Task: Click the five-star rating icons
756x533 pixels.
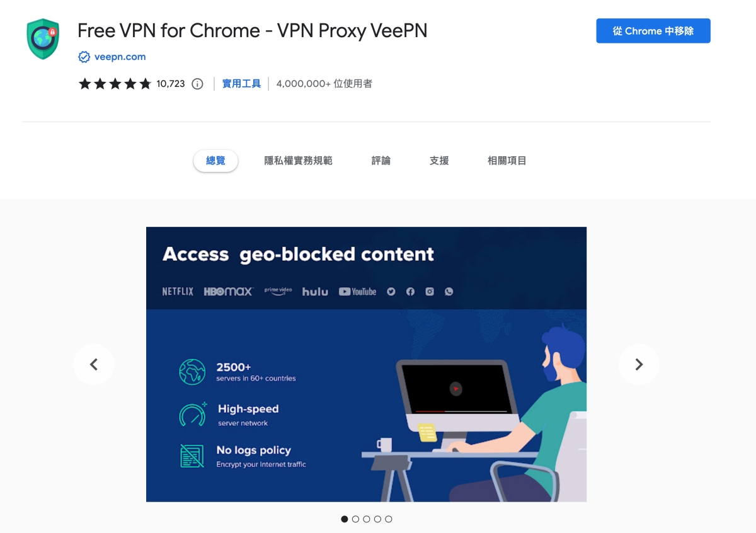Action: tap(115, 84)
